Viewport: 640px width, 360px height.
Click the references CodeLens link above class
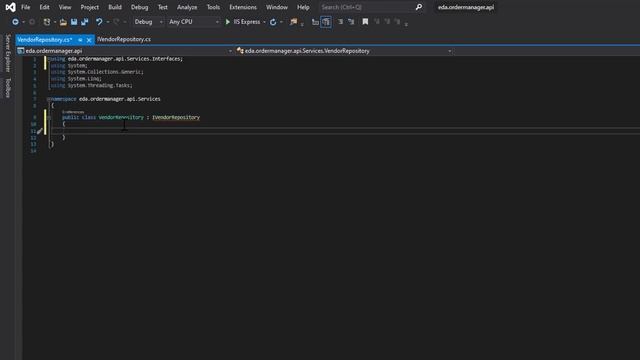(x=73, y=112)
